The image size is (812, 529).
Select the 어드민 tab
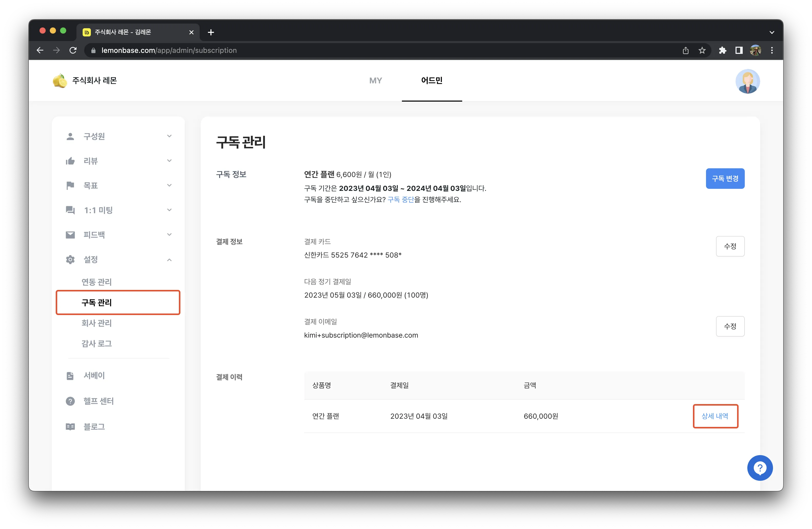click(x=432, y=81)
